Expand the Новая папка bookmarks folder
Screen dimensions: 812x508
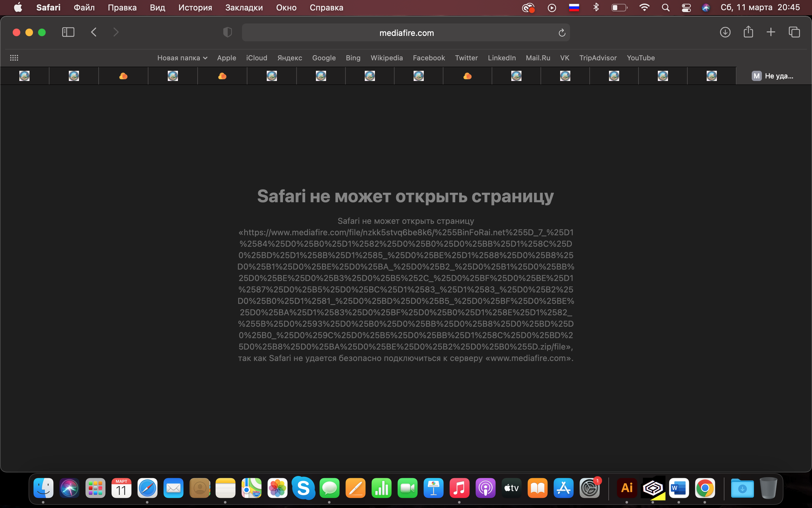tap(182, 58)
